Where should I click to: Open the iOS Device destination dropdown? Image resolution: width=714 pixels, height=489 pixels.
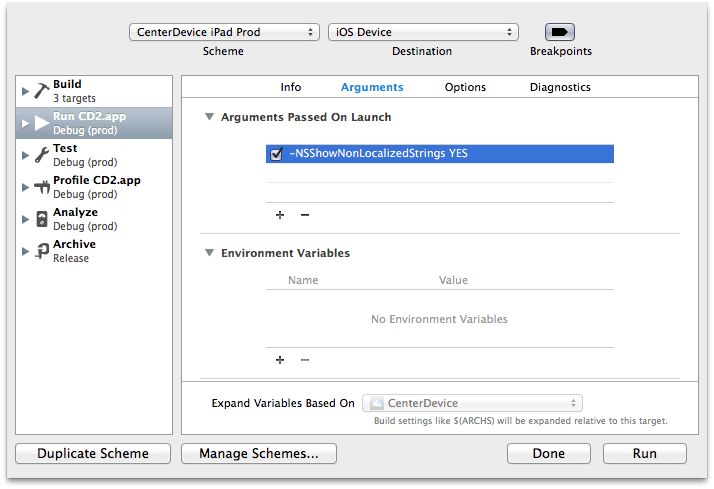(x=423, y=32)
